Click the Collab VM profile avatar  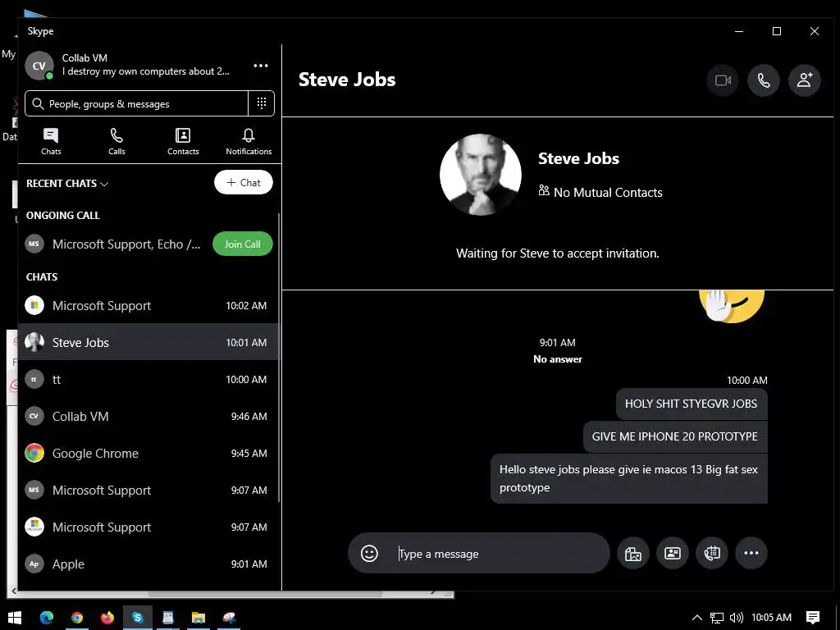(x=39, y=66)
